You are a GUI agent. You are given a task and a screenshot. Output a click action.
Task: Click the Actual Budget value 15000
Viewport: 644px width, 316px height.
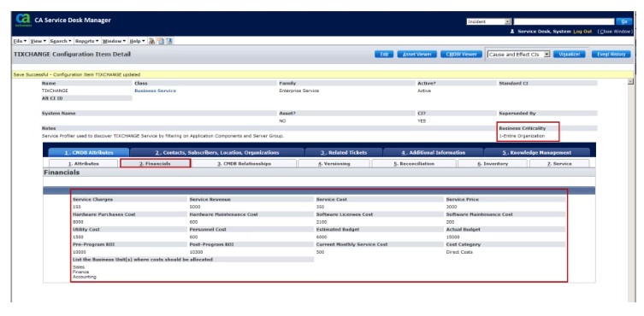(x=452, y=237)
